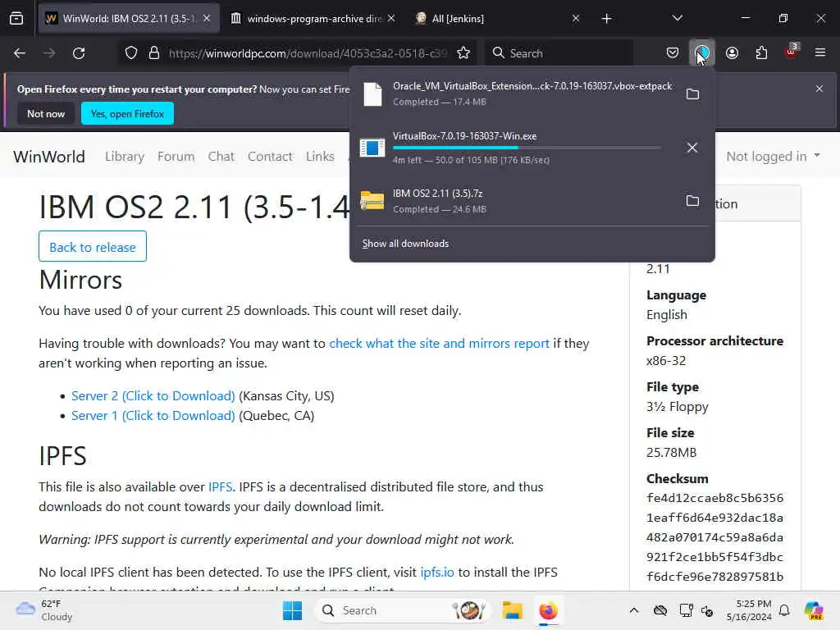Show Oracle extpack in folder
Image resolution: width=840 pixels, height=630 pixels.
[692, 94]
